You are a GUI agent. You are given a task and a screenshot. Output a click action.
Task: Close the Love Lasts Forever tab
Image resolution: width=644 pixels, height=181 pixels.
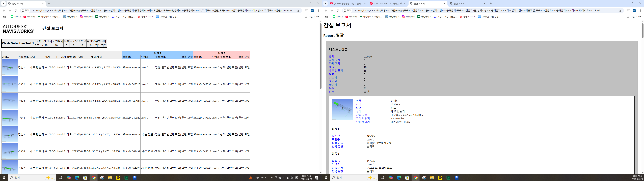click(x=405, y=4)
